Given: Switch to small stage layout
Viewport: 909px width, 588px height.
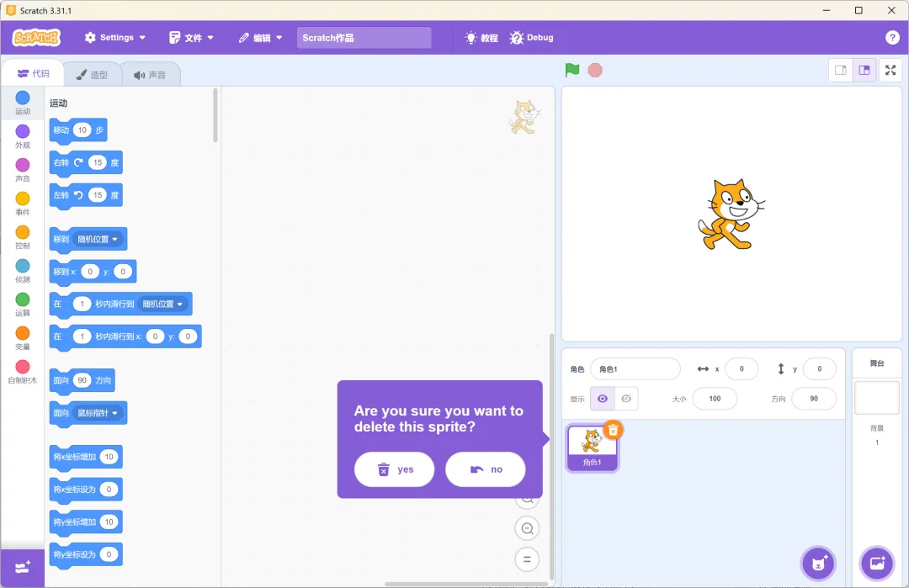Looking at the screenshot, I should coord(841,70).
